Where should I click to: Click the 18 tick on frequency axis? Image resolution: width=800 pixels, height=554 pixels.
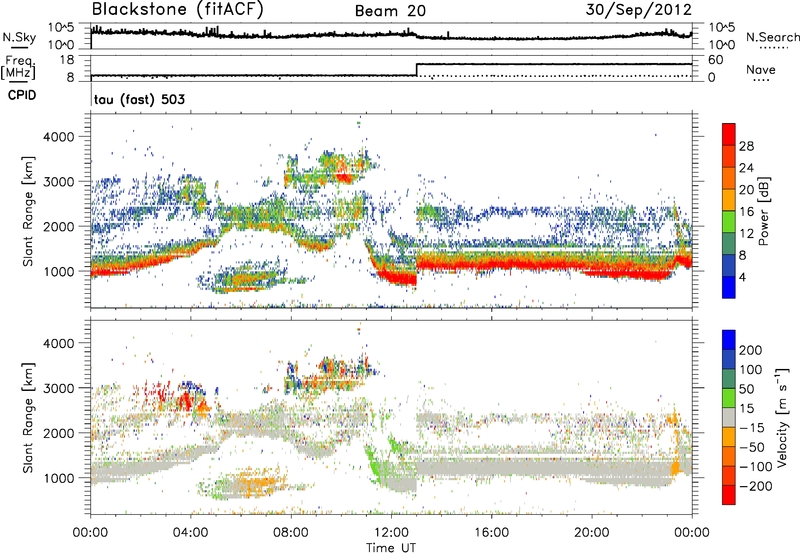pyautogui.click(x=66, y=60)
